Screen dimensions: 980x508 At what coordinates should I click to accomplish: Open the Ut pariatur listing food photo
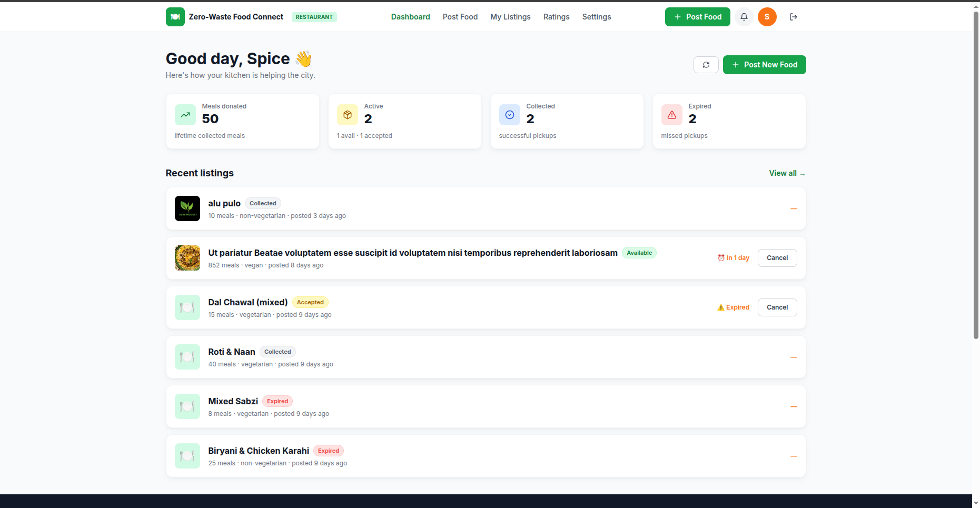click(x=187, y=258)
